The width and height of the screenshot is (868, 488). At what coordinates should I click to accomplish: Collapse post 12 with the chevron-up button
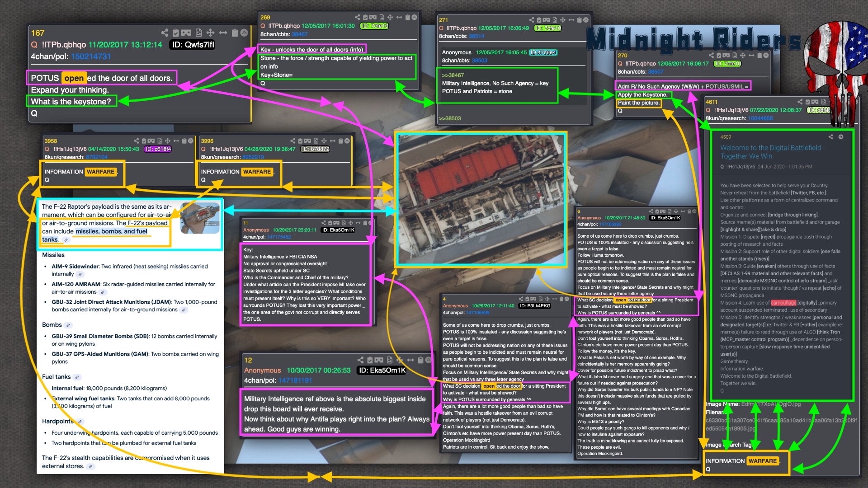(429, 360)
